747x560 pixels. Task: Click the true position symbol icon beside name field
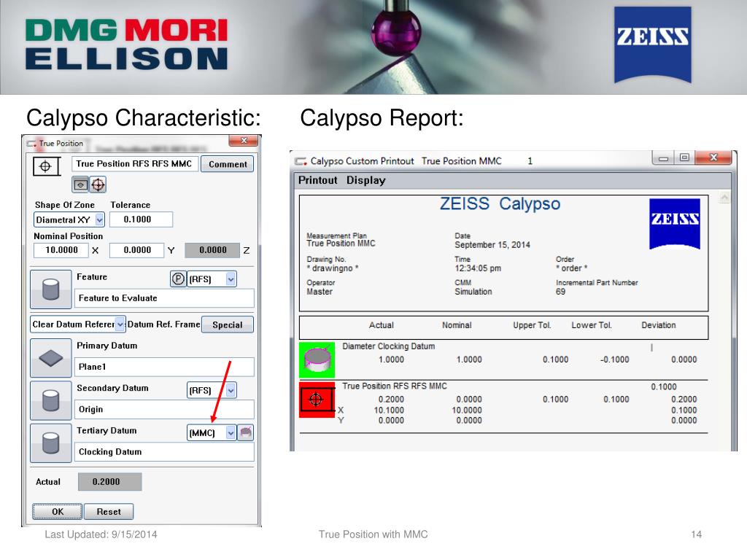(x=46, y=166)
